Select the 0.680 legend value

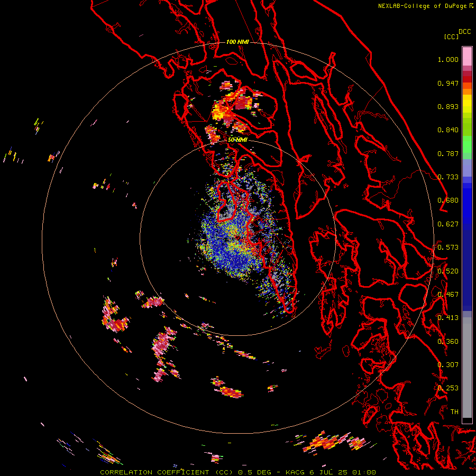(x=448, y=200)
